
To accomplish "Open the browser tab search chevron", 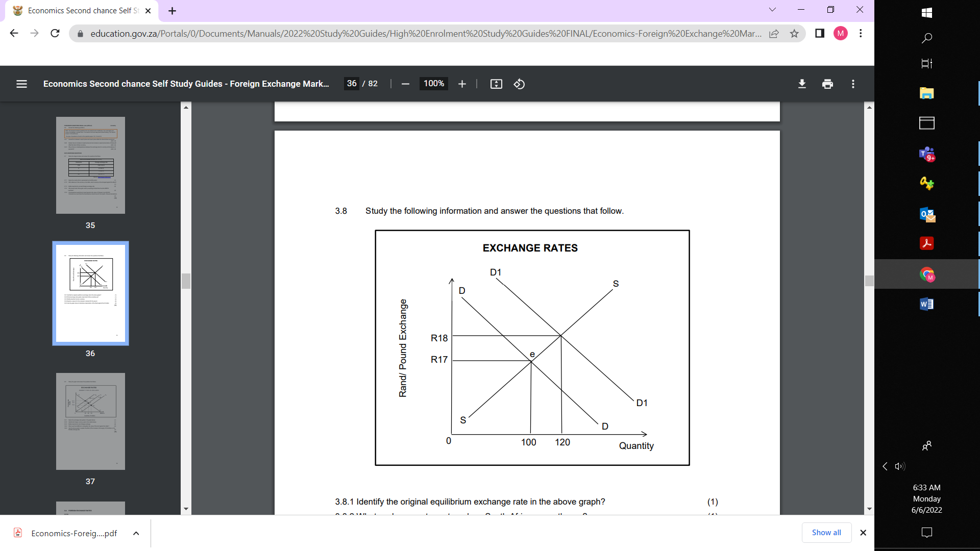I will click(x=773, y=10).
